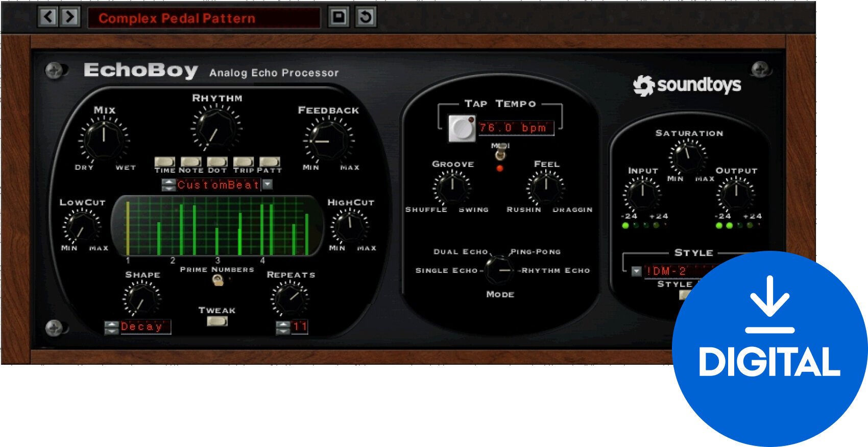This screenshot has height=447, width=868.
Task: Select the Note rhythm button
Action: click(x=191, y=161)
